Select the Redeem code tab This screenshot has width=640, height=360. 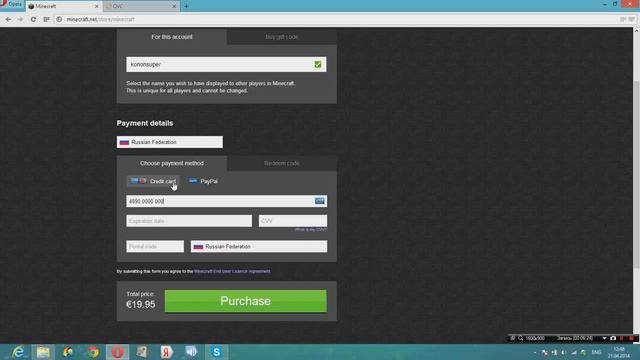282,163
